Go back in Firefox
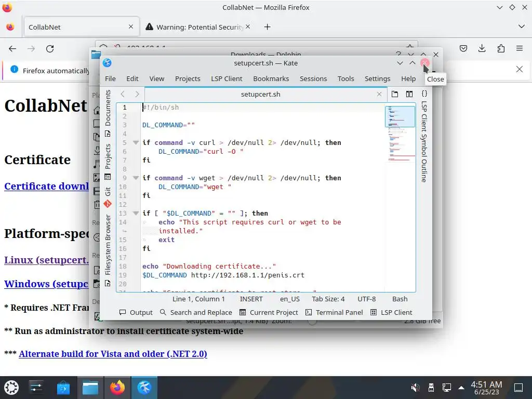 pyautogui.click(x=12, y=48)
